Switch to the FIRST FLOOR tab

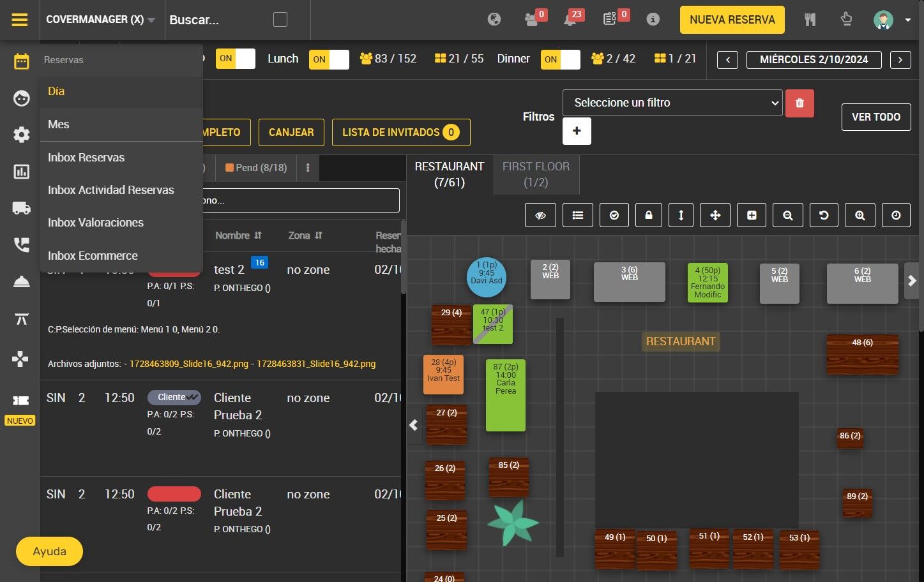[x=536, y=174]
